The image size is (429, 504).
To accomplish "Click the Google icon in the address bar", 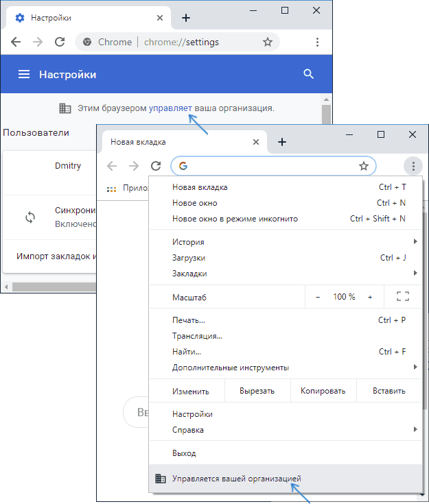I will 183,166.
